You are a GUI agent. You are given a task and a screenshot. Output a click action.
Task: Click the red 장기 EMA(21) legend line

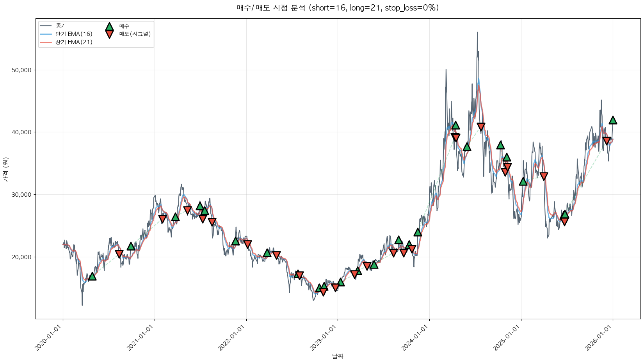46,42
